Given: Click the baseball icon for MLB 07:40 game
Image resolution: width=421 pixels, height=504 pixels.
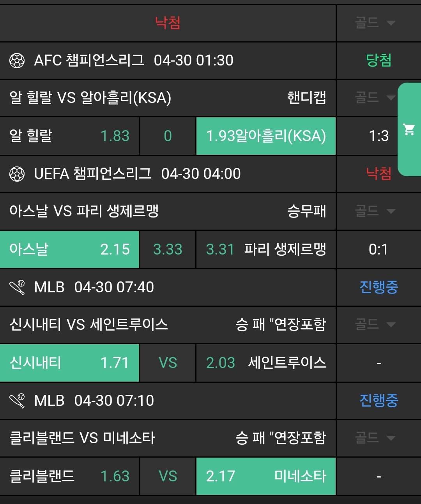Looking at the screenshot, I should pyautogui.click(x=17, y=287).
